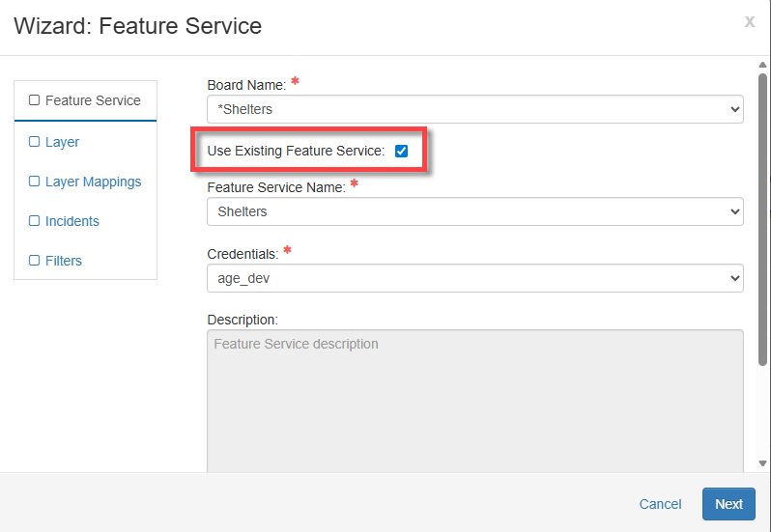771x532 pixels.
Task: Click the square icon beside Feature Service
Action: point(35,100)
